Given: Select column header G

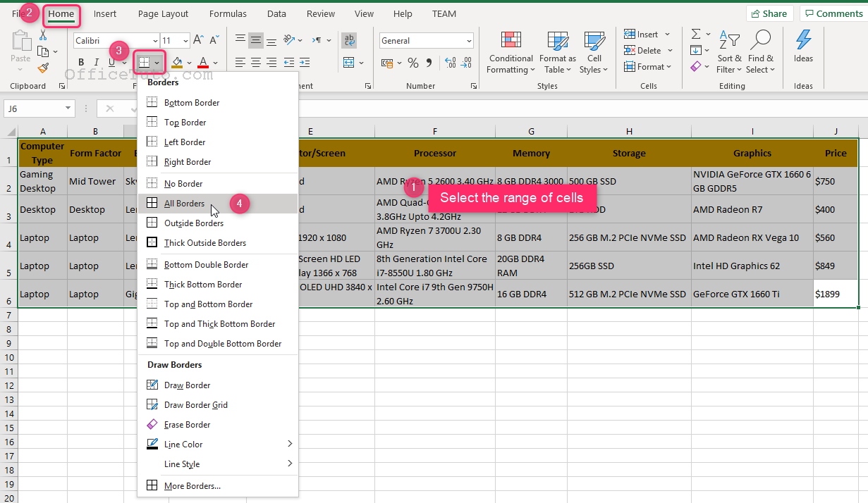Looking at the screenshot, I should tap(531, 132).
